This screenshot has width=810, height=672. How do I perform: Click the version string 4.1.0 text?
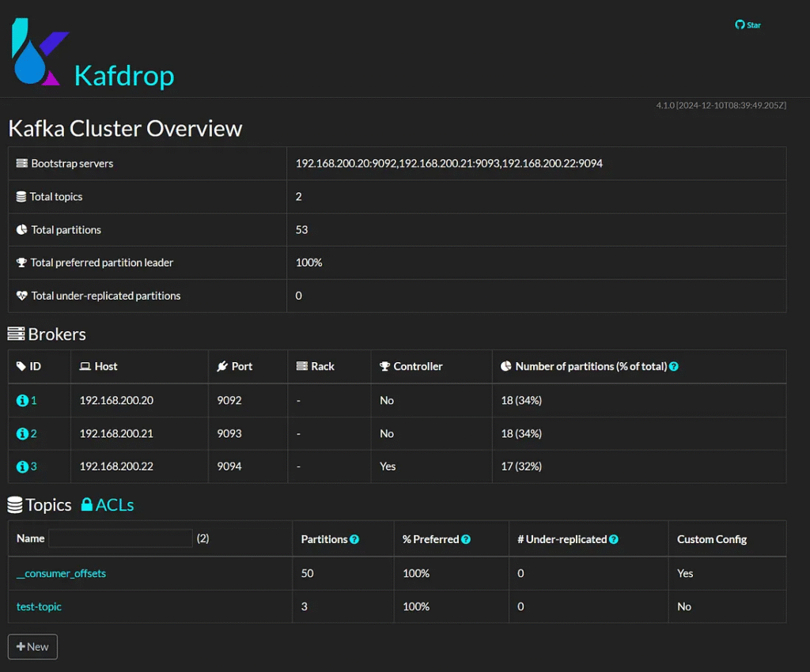tap(721, 105)
